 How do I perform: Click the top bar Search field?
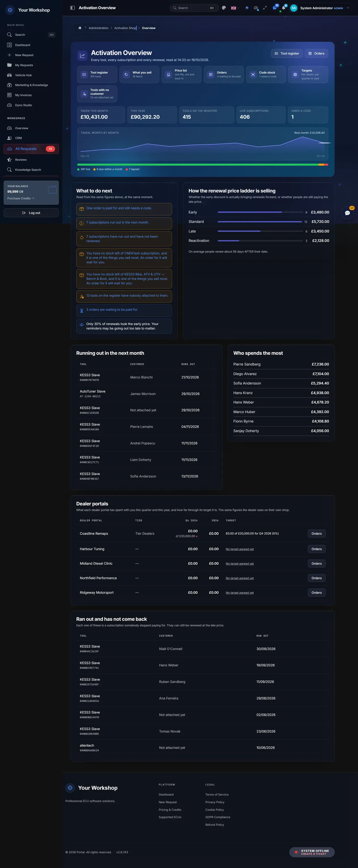click(x=194, y=8)
